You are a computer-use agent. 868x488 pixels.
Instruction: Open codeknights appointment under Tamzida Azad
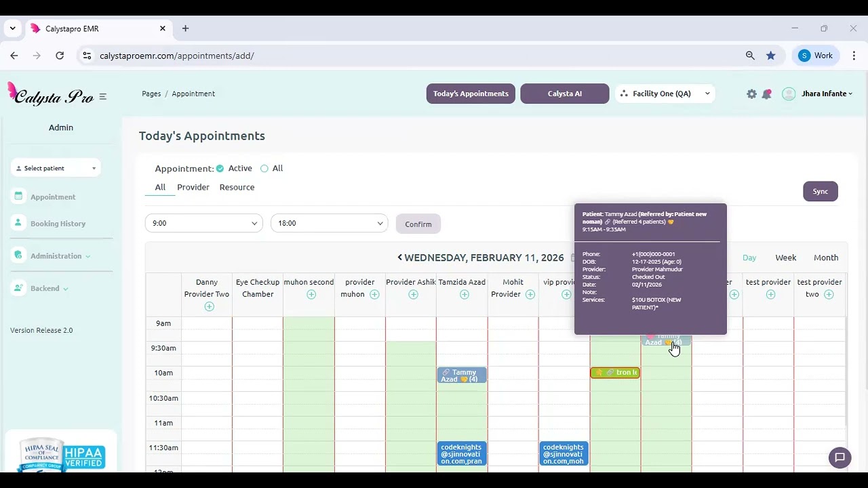tap(462, 453)
